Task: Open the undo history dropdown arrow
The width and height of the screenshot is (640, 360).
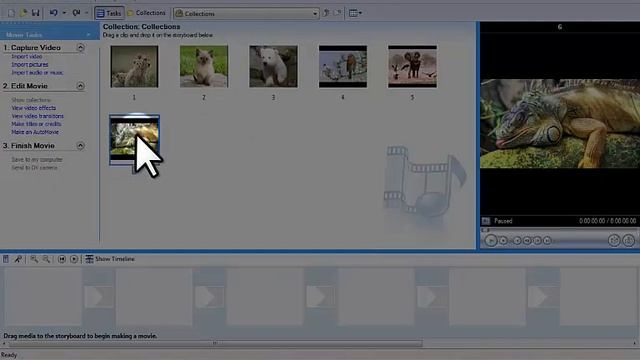Action: point(64,13)
